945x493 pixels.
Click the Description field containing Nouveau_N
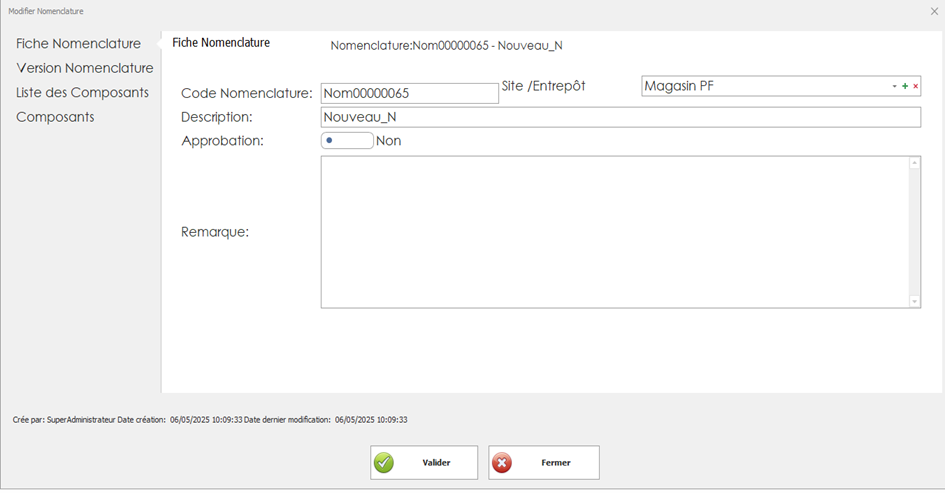point(620,118)
